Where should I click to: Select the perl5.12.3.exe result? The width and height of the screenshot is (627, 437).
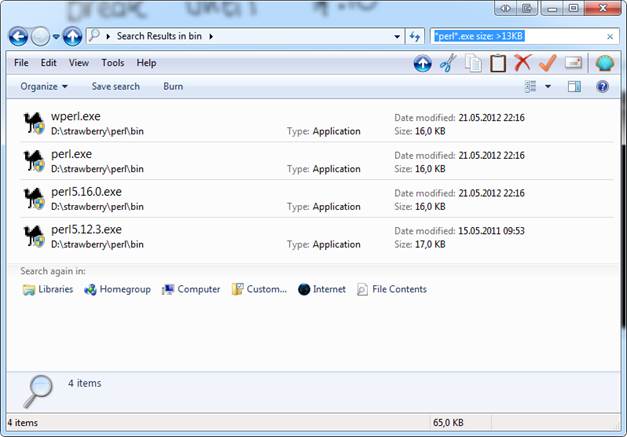(86, 230)
